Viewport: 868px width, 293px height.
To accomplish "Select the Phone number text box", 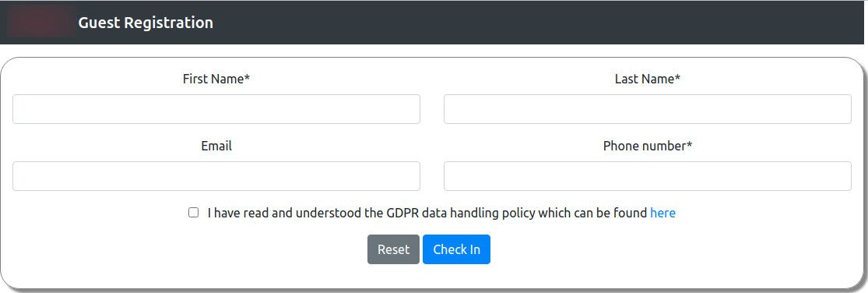I will (x=647, y=176).
